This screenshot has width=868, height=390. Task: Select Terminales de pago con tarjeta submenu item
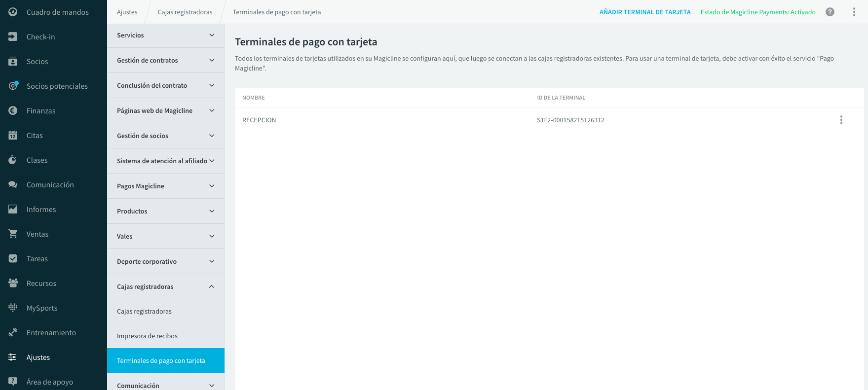[166, 360]
